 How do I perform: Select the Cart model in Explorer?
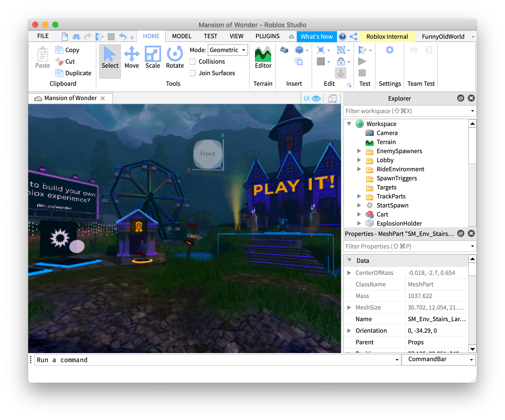(382, 214)
